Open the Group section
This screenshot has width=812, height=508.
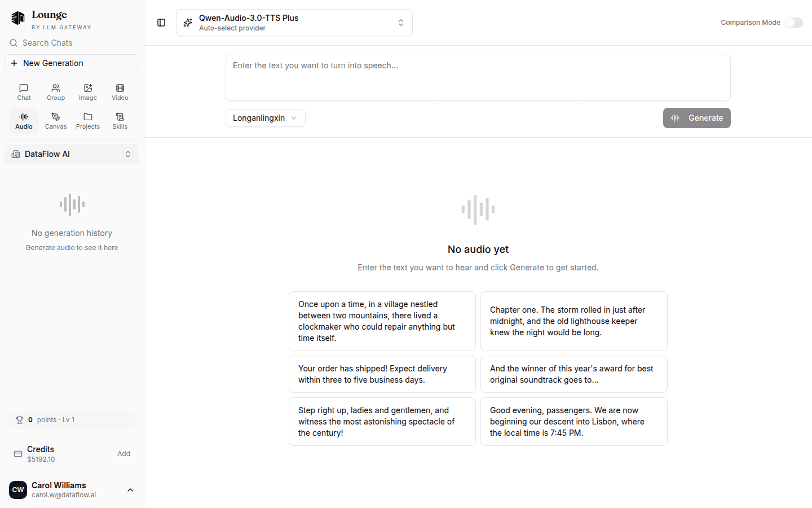pyautogui.click(x=56, y=92)
